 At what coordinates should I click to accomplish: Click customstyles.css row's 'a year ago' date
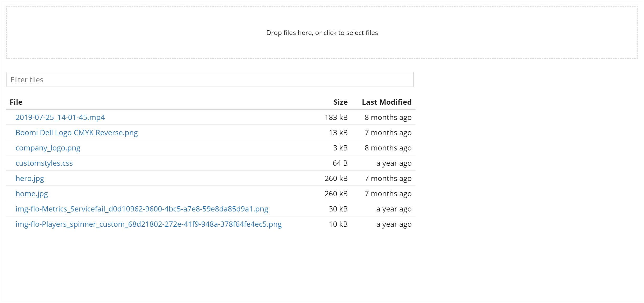point(394,163)
